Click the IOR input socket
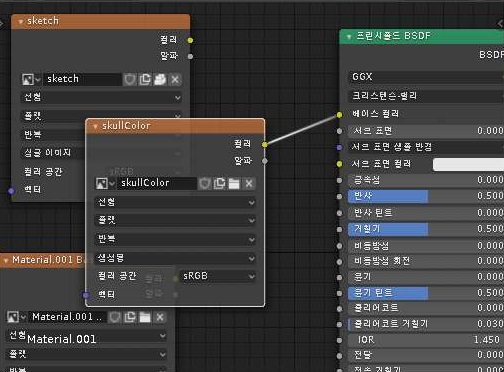The width and height of the screenshot is (504, 372). tap(339, 340)
